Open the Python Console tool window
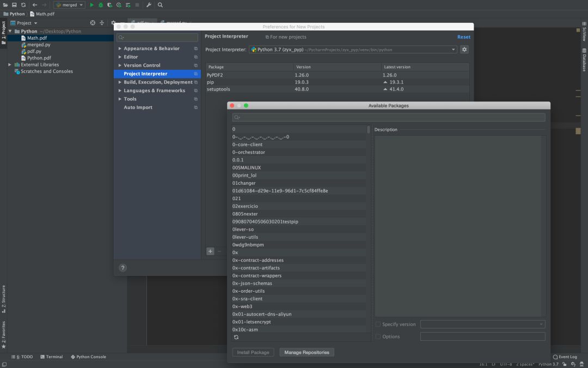Screen dimensions: 588x368 [89, 357]
